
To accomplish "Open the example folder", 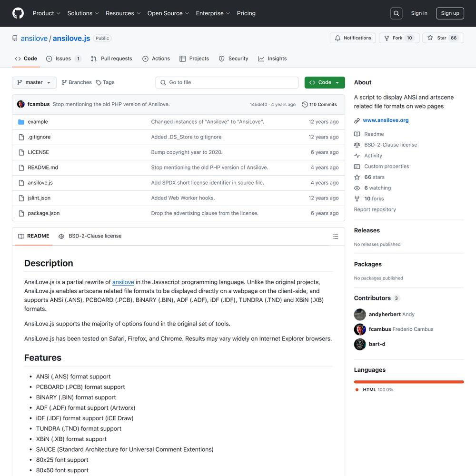I will (38, 122).
